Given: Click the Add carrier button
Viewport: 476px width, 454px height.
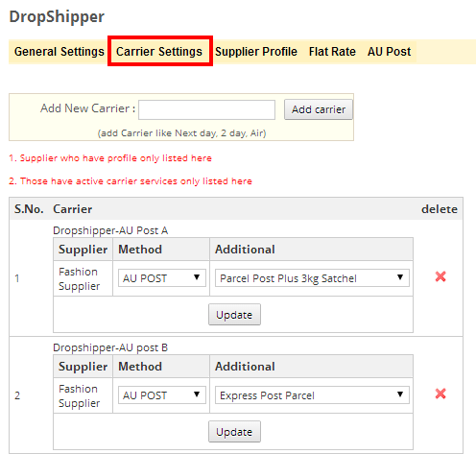Looking at the screenshot, I should click(x=319, y=109).
